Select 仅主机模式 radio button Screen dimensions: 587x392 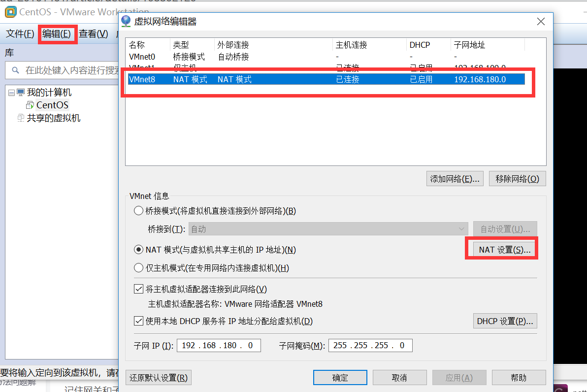pos(138,268)
